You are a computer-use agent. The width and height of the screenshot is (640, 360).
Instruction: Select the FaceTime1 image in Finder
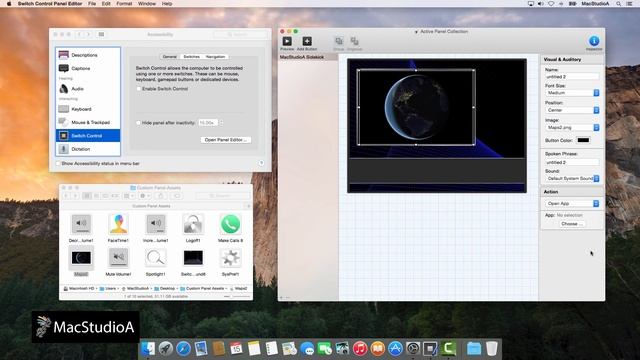[118, 224]
